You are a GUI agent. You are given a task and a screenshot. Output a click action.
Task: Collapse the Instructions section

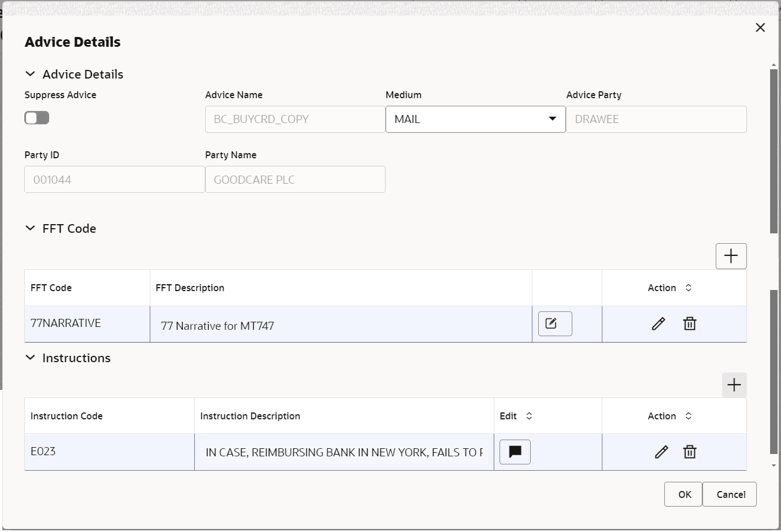[30, 358]
